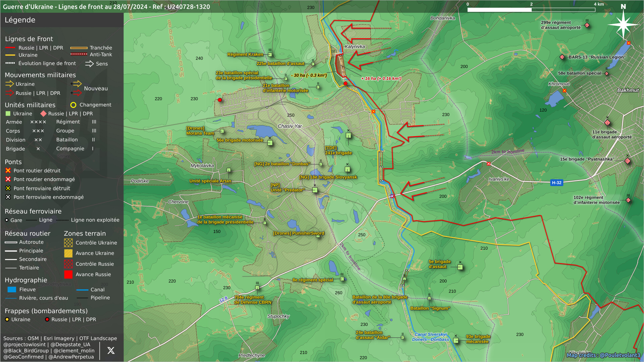This screenshot has height=362, width=644.
Task: Click the 299e régiment diamond marker
Action: coord(587,25)
